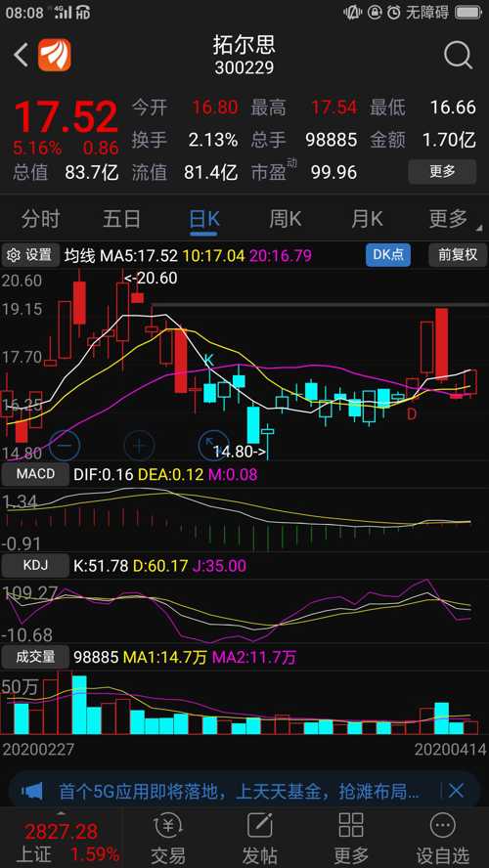This screenshot has width=489, height=868.
Task: Tap 最高 value 17.54
Action: click(333, 108)
